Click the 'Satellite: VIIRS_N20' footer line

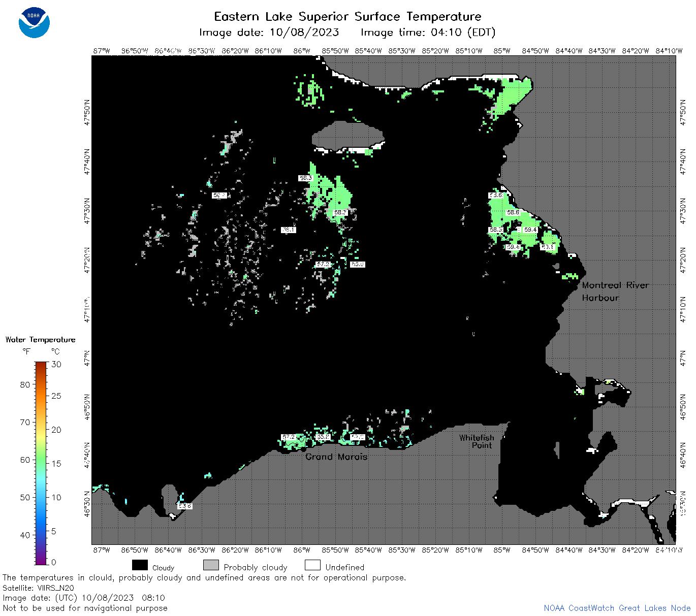[38, 588]
